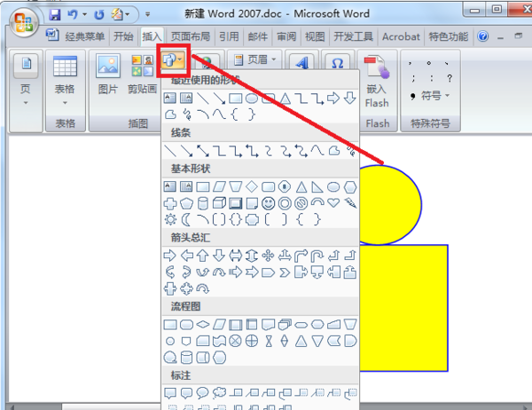The image size is (532, 410).
Task: Open the undo history dropdown arrow
Action: pos(85,14)
